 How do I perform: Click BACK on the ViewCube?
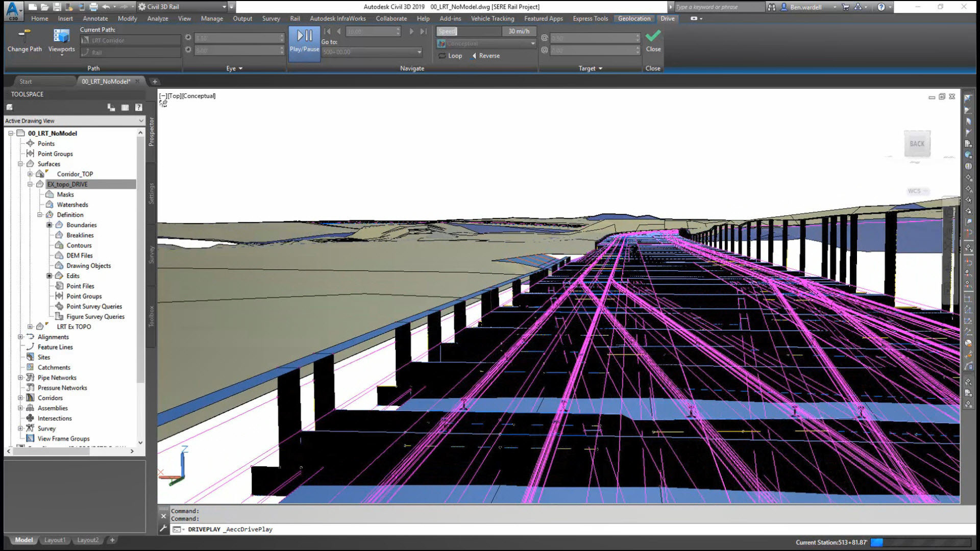917,143
